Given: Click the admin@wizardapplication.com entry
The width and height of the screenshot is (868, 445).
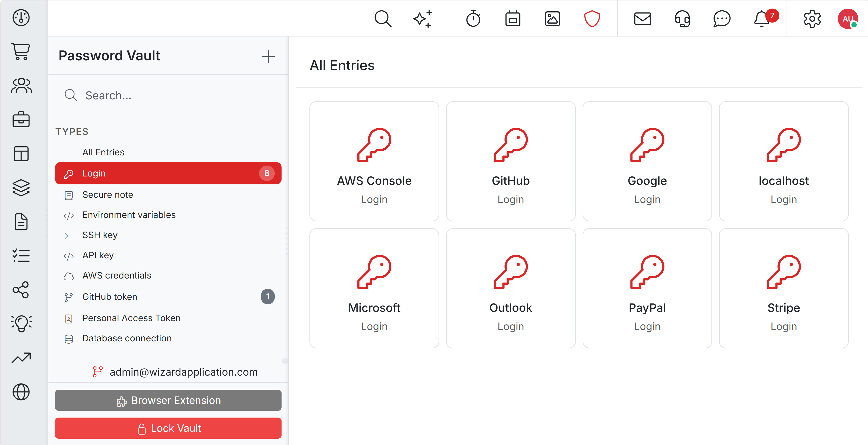Looking at the screenshot, I should pos(175,372).
